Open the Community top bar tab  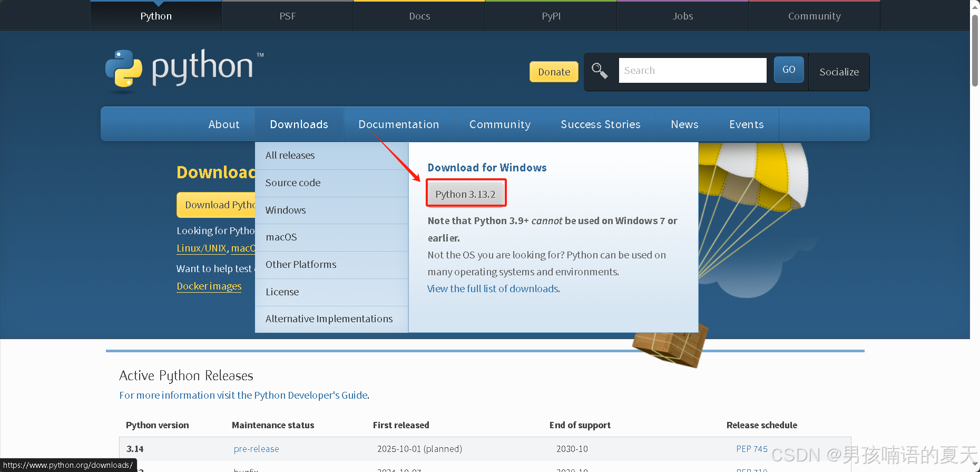(815, 16)
